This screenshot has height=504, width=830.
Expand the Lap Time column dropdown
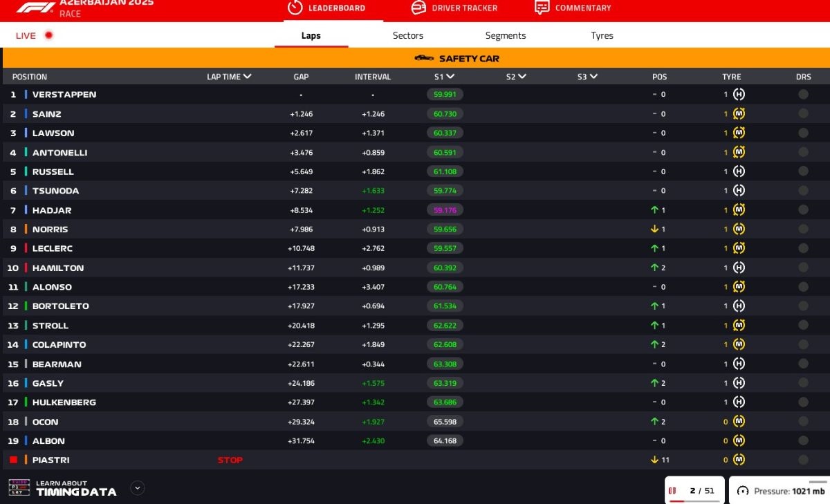pyautogui.click(x=247, y=77)
